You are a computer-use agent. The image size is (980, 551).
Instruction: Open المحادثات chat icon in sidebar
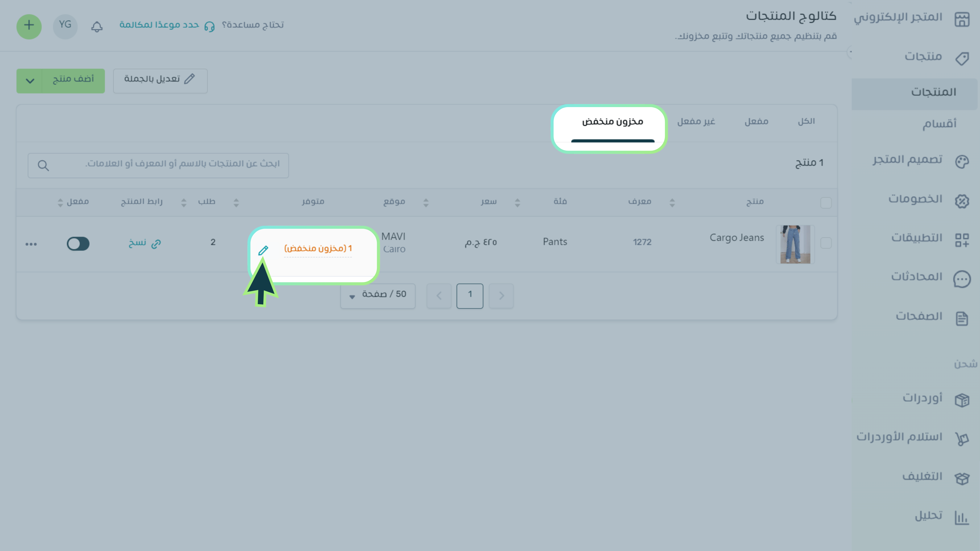tap(962, 279)
